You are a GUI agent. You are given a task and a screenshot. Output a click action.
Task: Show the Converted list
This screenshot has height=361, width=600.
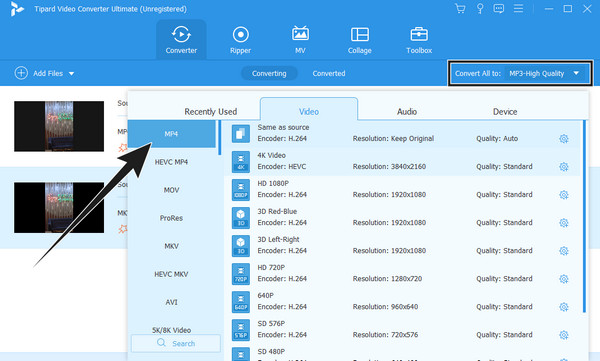tap(329, 73)
